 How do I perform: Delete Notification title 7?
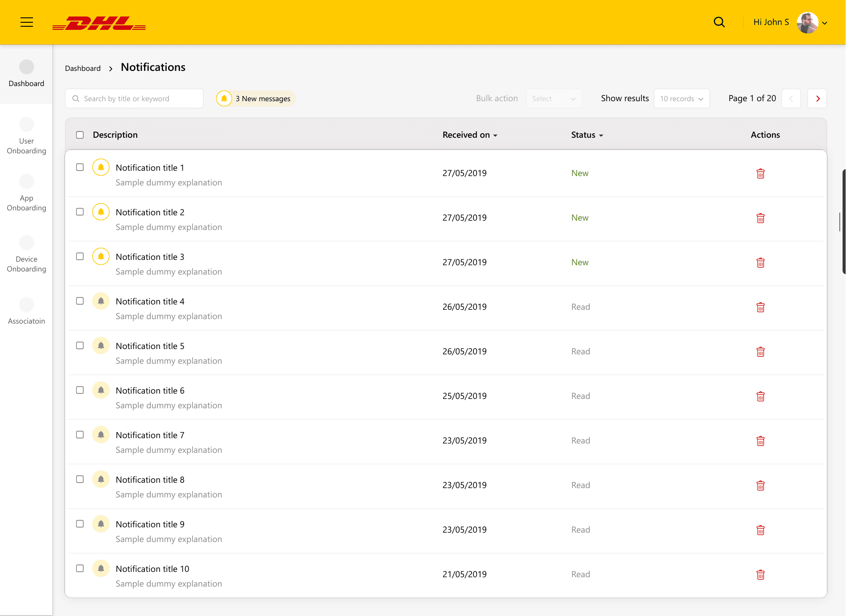coord(760,441)
